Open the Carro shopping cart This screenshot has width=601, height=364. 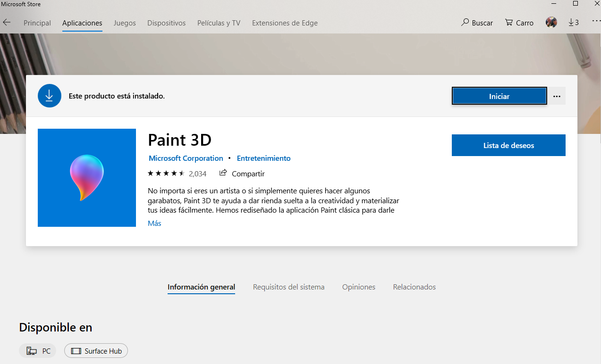519,23
